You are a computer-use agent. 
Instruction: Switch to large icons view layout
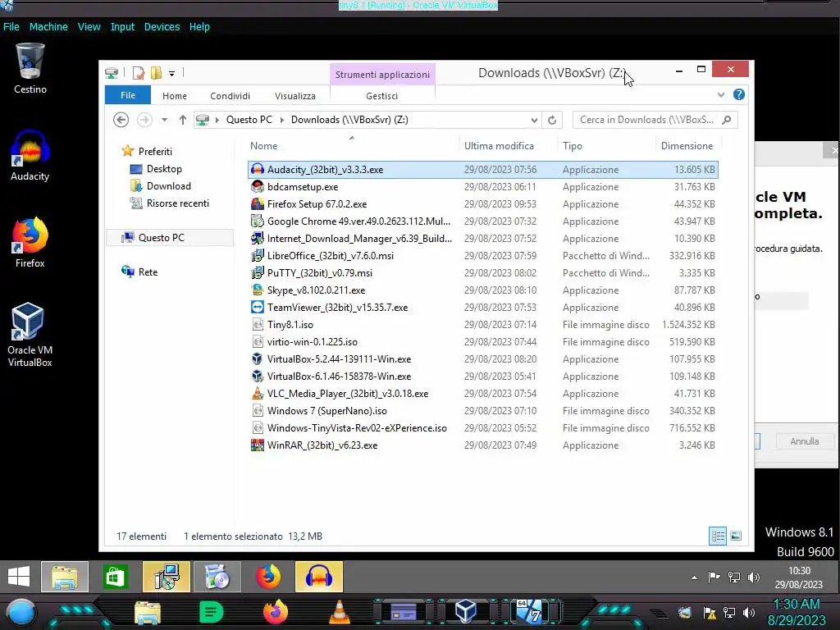736,536
